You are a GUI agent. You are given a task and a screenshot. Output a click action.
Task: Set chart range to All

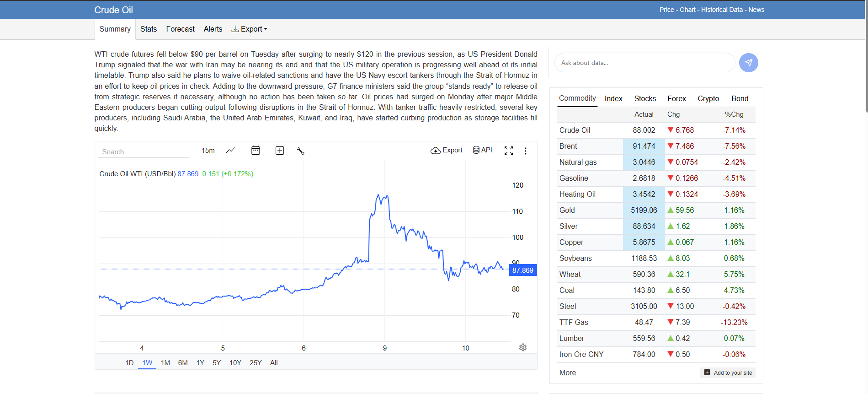click(274, 363)
